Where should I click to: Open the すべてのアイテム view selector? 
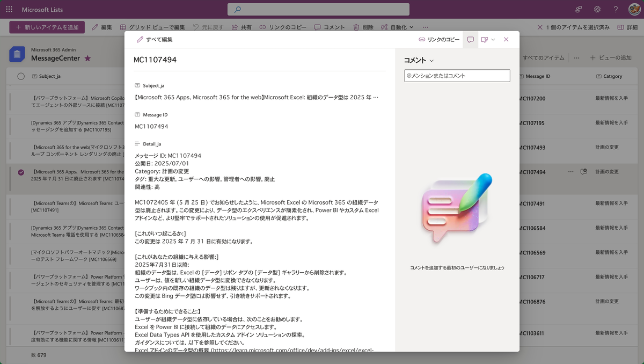coord(544,57)
